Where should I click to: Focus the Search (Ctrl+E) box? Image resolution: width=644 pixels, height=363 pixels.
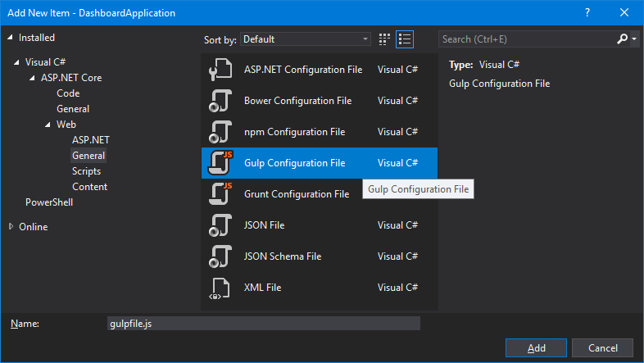[527, 39]
